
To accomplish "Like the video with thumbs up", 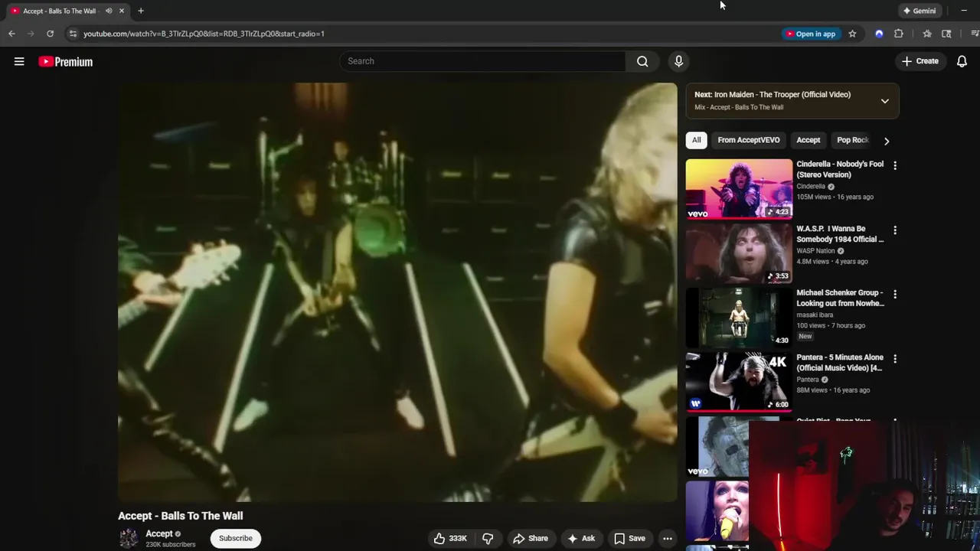I will click(450, 538).
